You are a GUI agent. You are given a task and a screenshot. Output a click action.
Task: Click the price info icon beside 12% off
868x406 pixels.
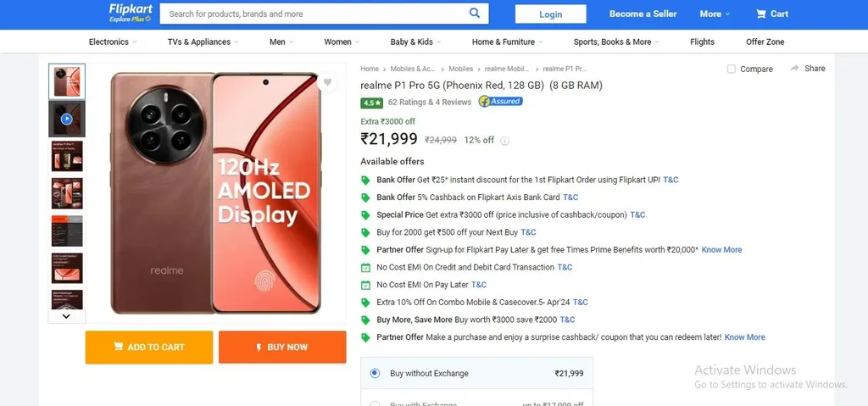(x=504, y=141)
